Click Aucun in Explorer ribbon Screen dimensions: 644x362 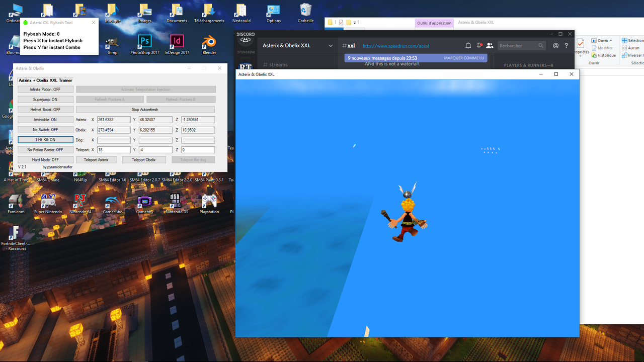point(630,48)
